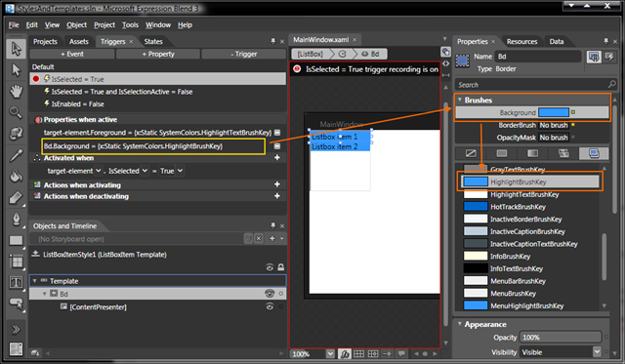Screen dimensions: 625x364
Task: Toggle rendering of effects (fx)
Action: [345, 353]
